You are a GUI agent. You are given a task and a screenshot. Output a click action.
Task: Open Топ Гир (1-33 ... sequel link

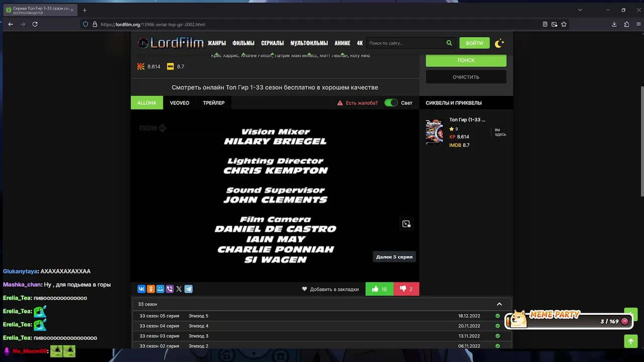[x=467, y=120]
